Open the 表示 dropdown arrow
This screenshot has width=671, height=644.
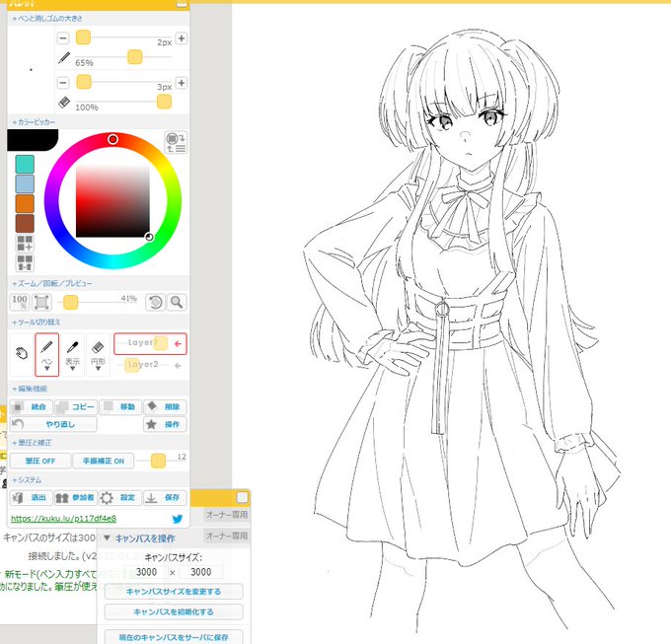click(72, 369)
